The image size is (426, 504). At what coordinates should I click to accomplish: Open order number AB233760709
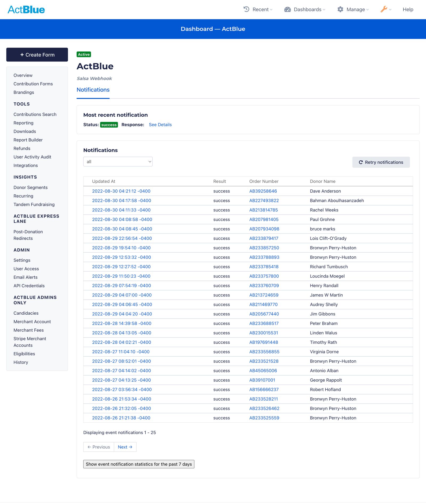click(264, 286)
